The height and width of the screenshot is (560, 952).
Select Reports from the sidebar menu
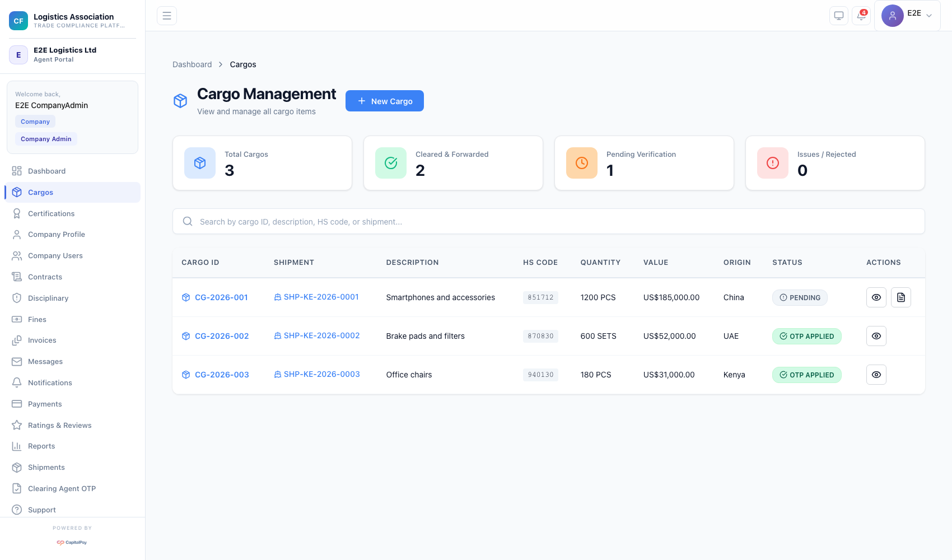(x=41, y=446)
